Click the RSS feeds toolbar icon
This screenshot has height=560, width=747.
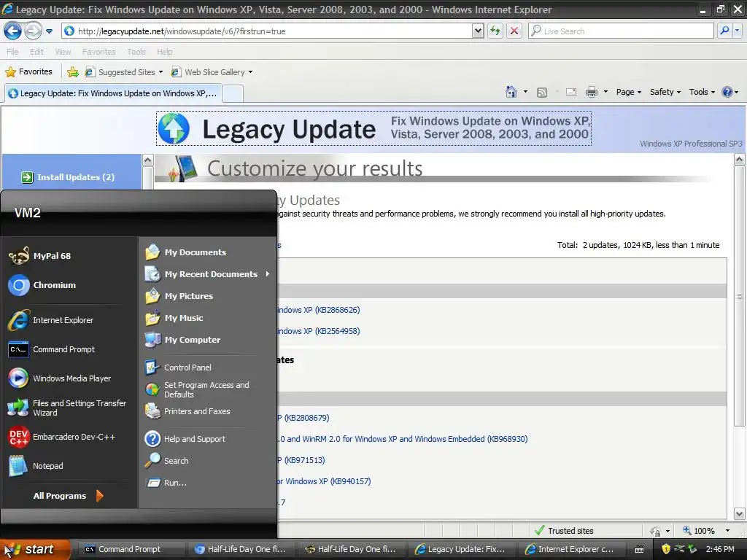click(x=542, y=93)
